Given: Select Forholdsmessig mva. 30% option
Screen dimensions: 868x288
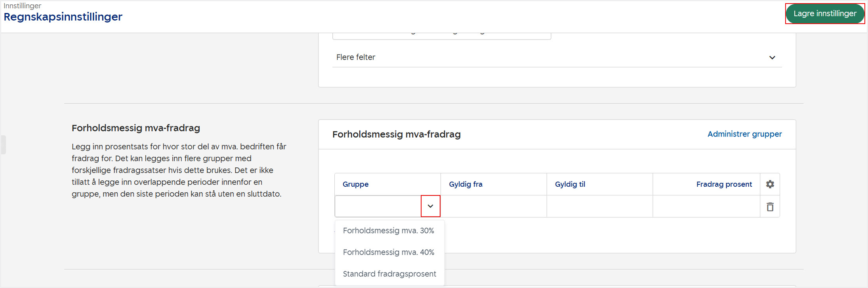Looking at the screenshot, I should (388, 231).
